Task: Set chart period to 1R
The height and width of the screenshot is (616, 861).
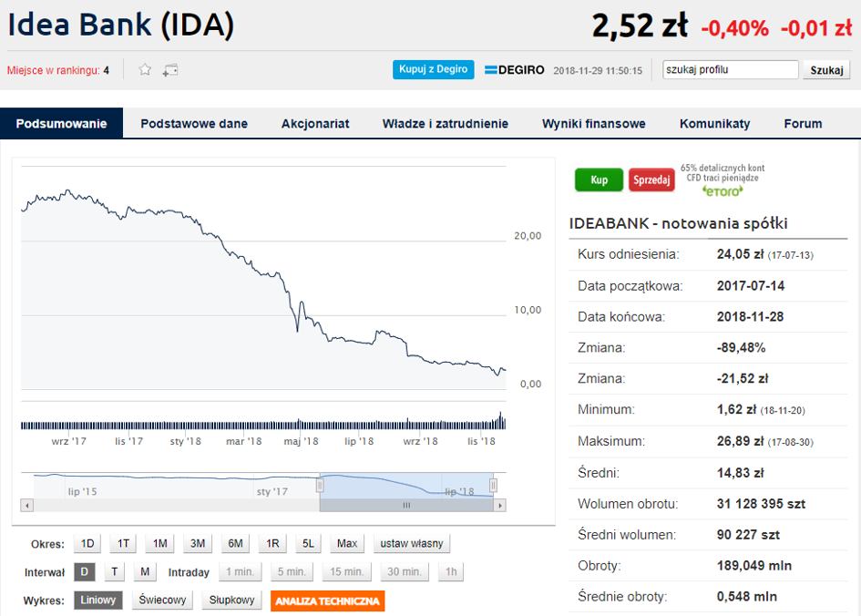Action: pyautogui.click(x=272, y=543)
